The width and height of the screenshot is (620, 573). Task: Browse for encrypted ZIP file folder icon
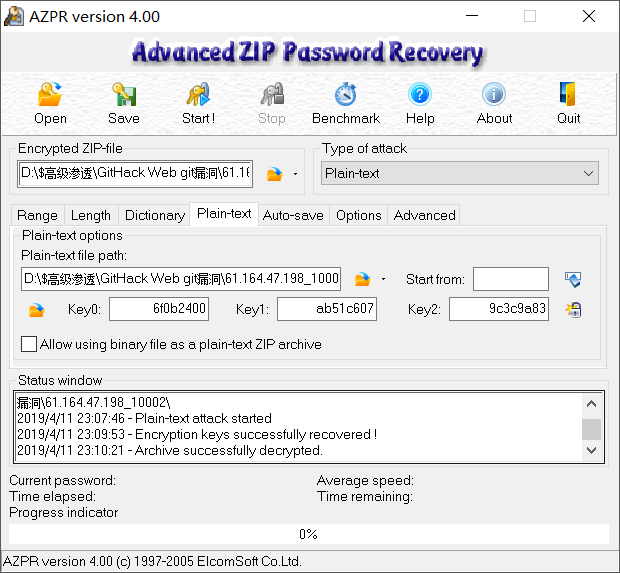pyautogui.click(x=274, y=174)
